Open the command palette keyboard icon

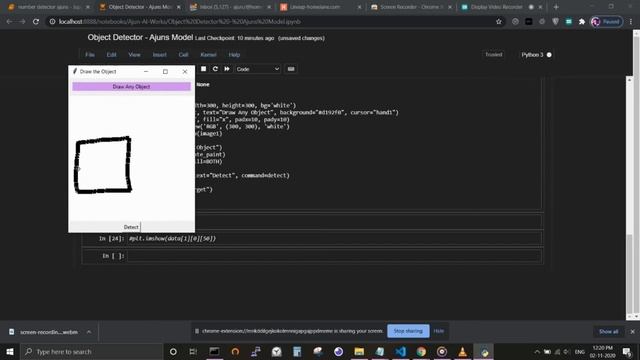pyautogui.click(x=291, y=69)
